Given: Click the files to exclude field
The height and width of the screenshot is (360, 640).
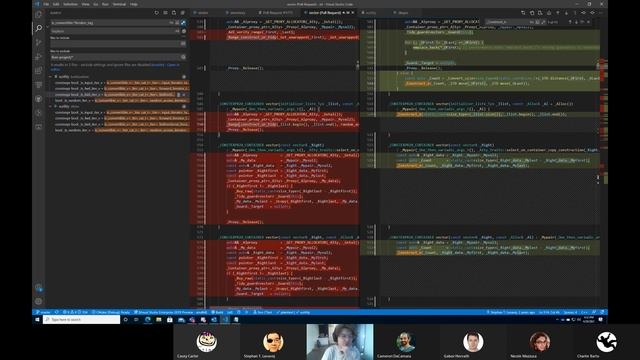Looking at the screenshot, I should coord(115,57).
